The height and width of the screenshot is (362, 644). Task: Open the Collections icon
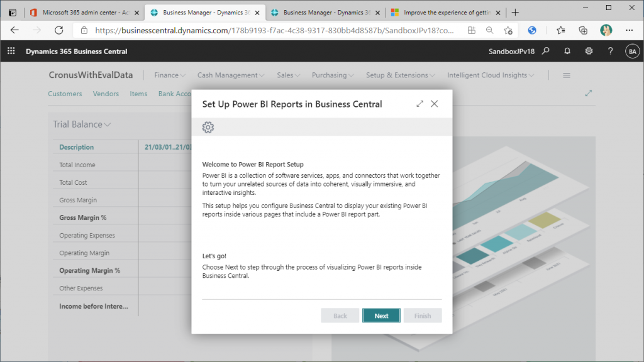[583, 30]
